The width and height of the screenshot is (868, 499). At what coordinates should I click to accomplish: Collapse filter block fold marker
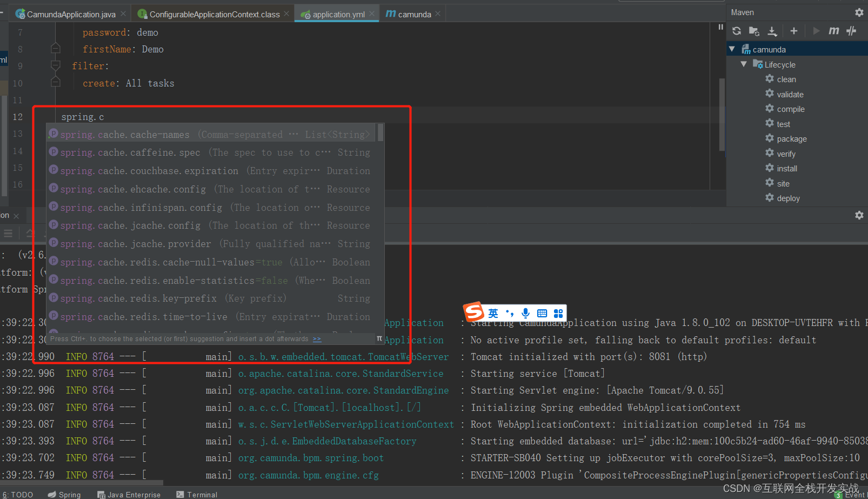55,66
